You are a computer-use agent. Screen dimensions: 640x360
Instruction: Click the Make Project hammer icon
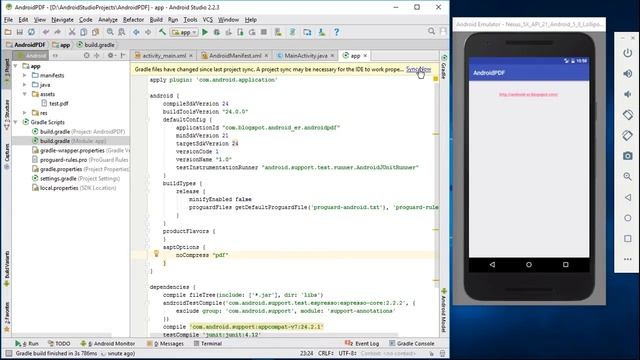(x=162, y=32)
